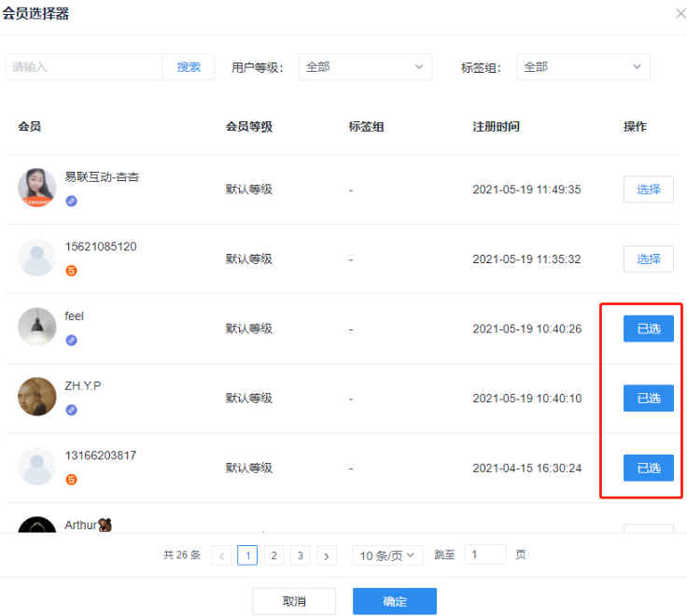Jump to page 3 in pagination
687x616 pixels.
pos(300,555)
